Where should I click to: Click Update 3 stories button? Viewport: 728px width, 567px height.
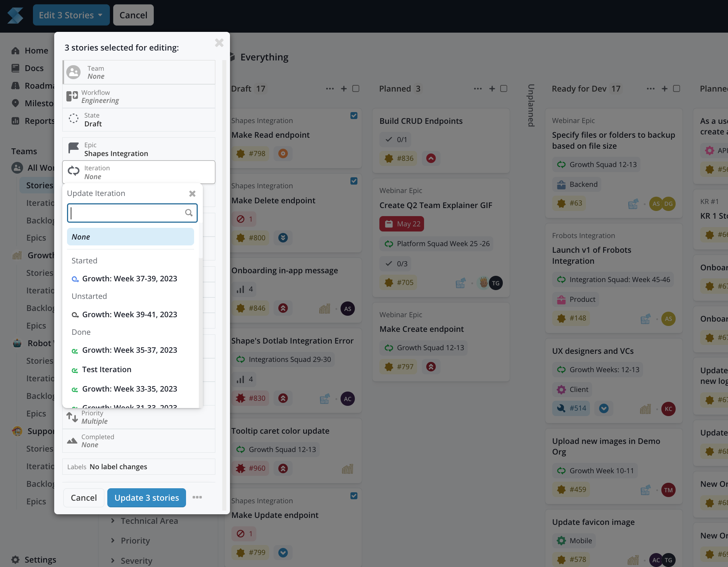coord(146,497)
